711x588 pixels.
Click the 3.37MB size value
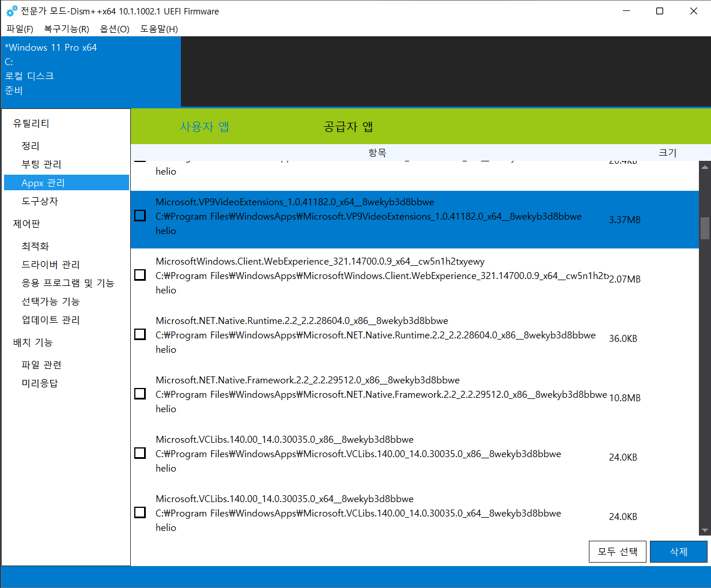coord(625,220)
